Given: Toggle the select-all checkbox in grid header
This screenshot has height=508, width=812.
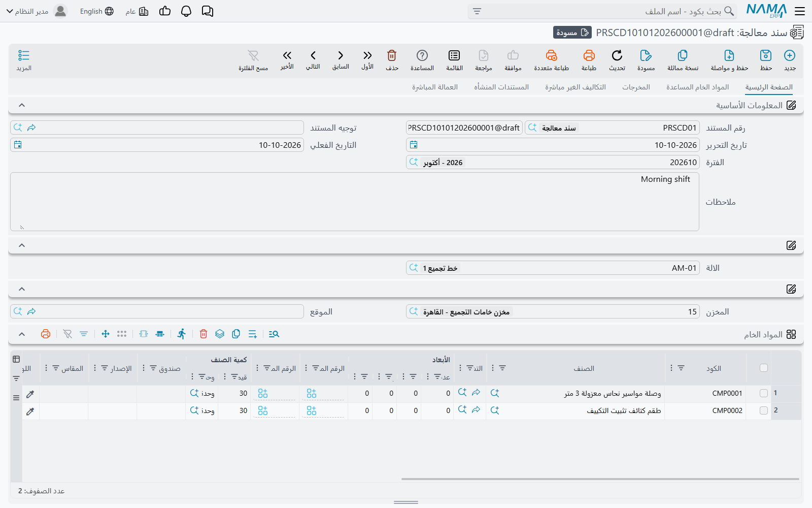Looking at the screenshot, I should [x=764, y=368].
